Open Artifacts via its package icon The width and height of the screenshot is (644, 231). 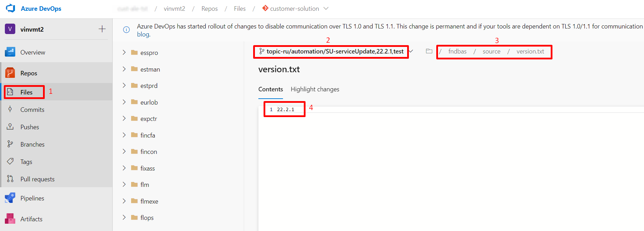10,219
